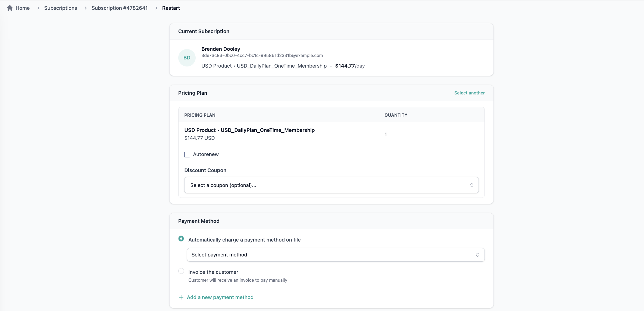Click the Home house icon in breadcrumb
Image resolution: width=644 pixels, height=311 pixels.
(x=10, y=8)
